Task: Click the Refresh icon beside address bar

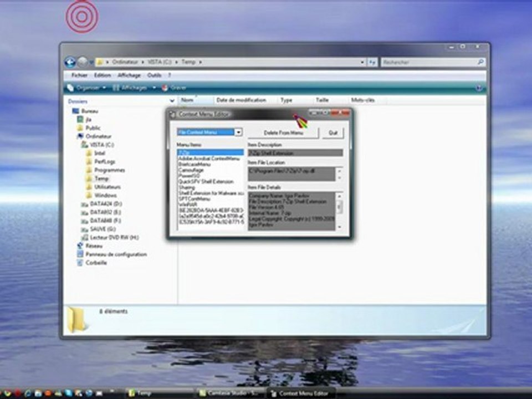Action: pos(372,62)
